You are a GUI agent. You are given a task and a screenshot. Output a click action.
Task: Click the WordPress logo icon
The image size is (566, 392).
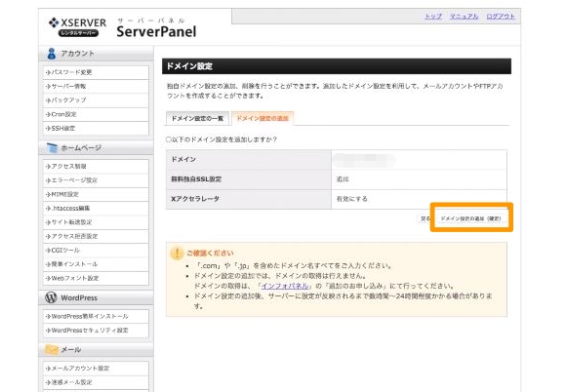(51, 297)
